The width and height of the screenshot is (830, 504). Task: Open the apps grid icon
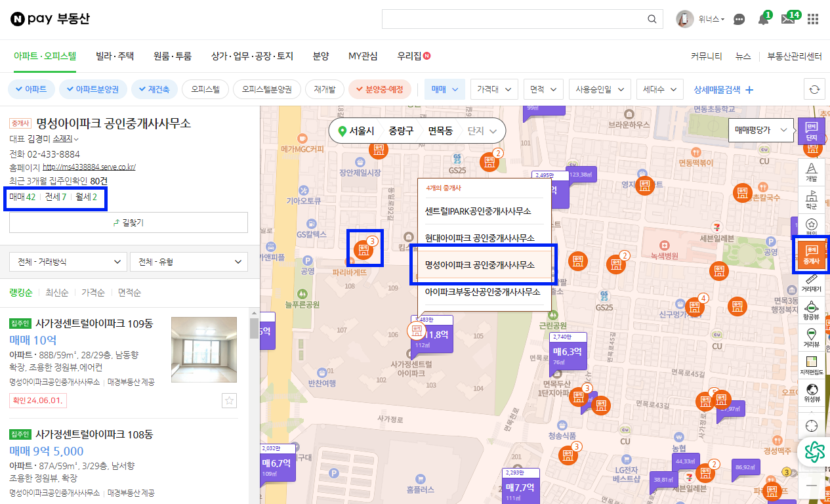[x=813, y=19]
